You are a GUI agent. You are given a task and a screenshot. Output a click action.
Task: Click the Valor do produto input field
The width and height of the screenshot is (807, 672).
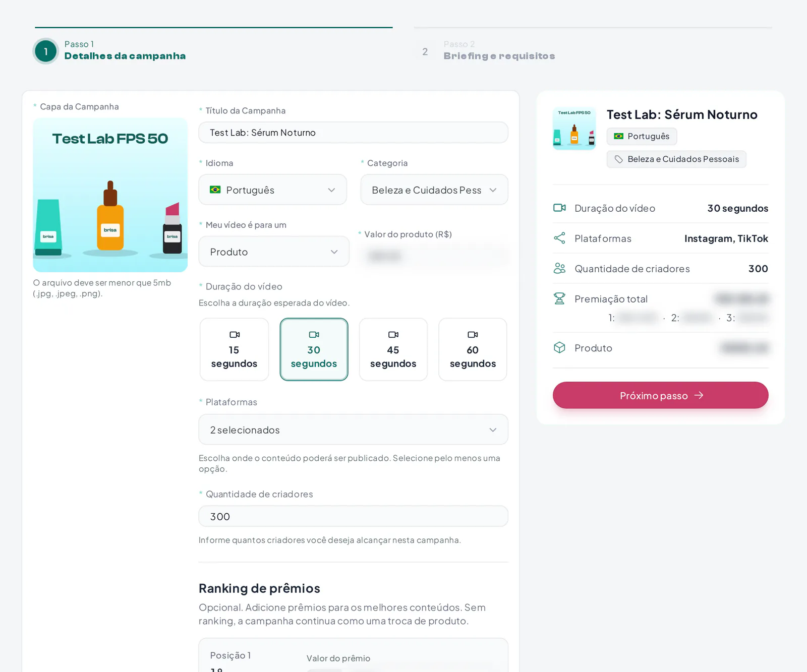434,256
